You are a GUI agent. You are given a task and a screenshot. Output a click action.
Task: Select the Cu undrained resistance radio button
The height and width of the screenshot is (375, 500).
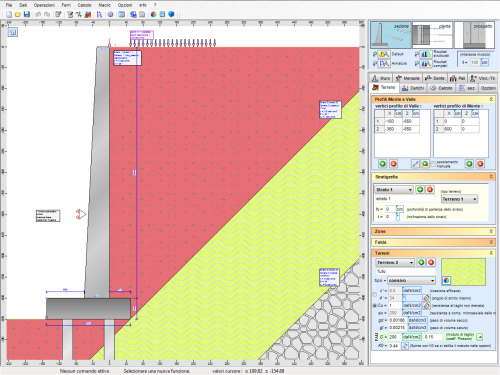[375, 305]
